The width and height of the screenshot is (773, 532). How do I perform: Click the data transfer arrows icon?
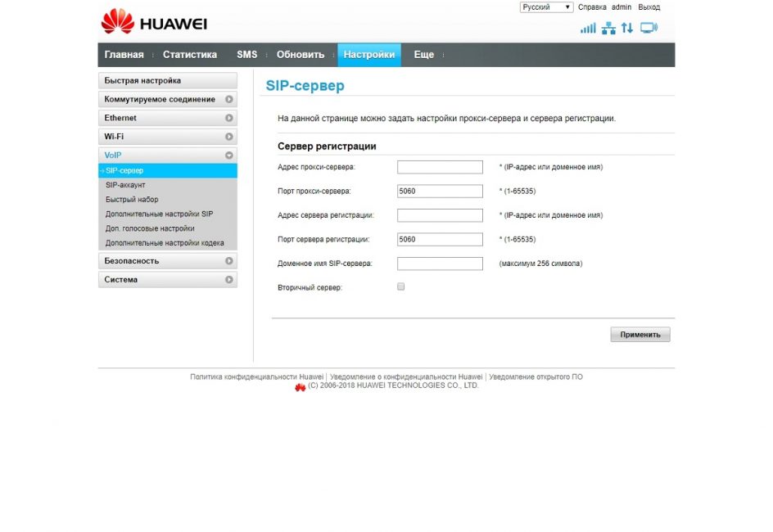click(627, 28)
